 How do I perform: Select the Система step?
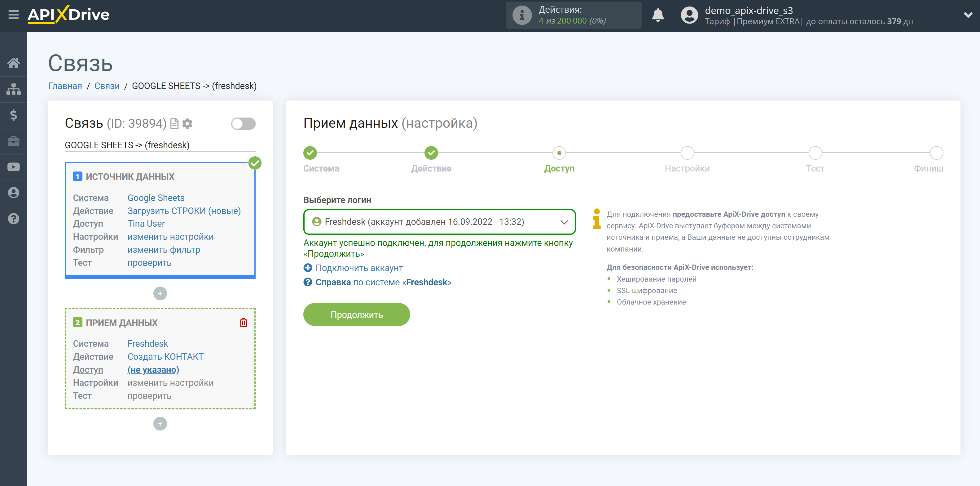tap(310, 153)
